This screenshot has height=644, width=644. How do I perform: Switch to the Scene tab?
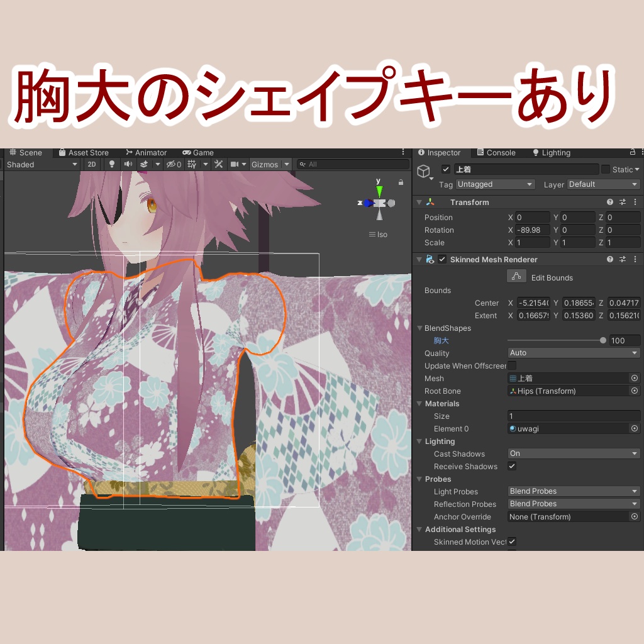26,152
